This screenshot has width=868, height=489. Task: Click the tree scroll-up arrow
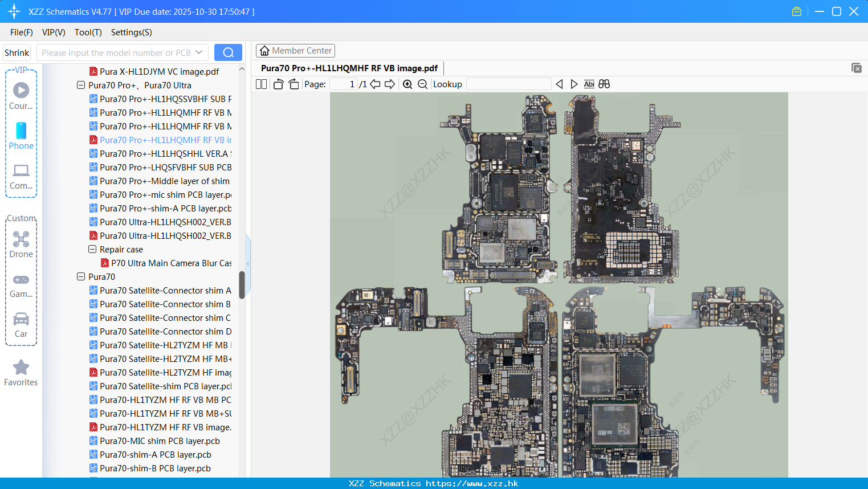point(242,69)
